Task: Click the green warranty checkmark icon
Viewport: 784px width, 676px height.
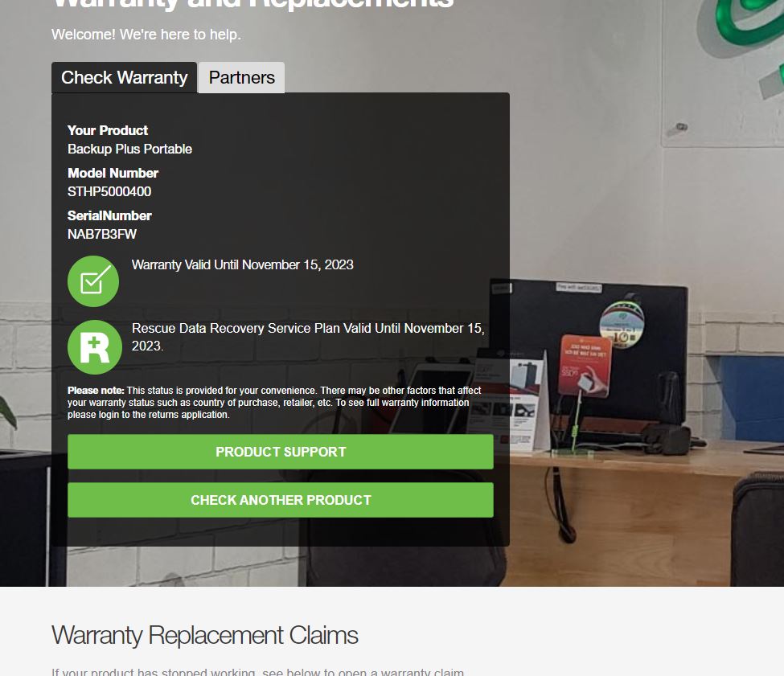Action: [93, 281]
